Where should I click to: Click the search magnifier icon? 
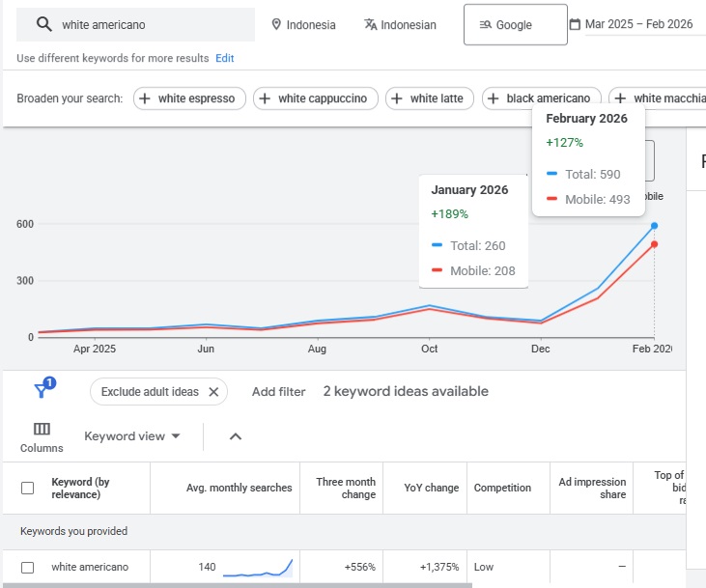pyautogui.click(x=43, y=24)
